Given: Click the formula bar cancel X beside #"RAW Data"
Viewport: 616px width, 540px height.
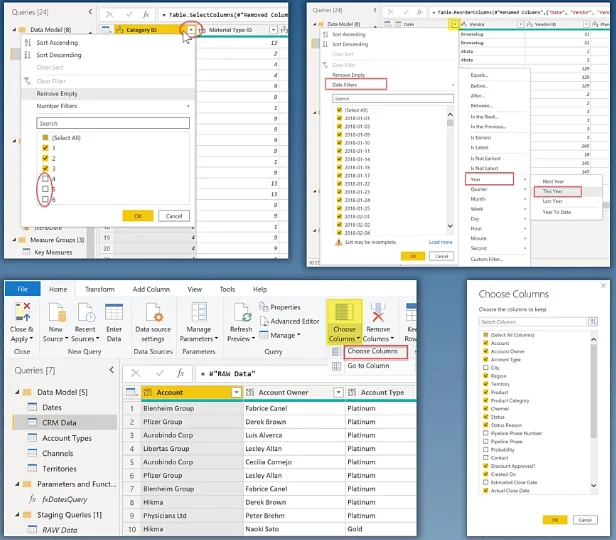Looking at the screenshot, I should click(x=136, y=373).
